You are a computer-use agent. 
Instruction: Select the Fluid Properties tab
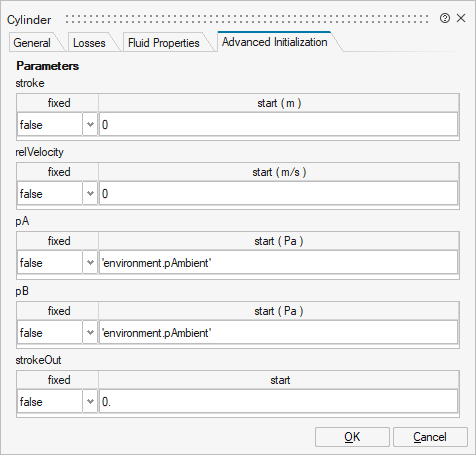[164, 42]
